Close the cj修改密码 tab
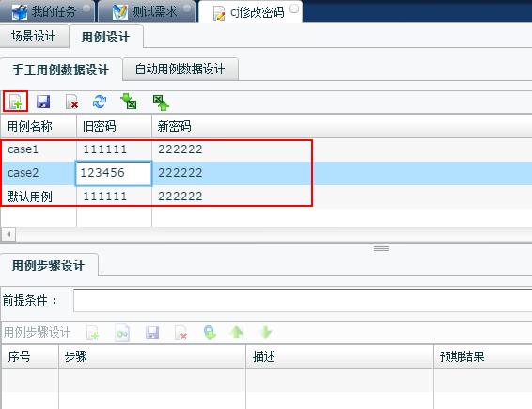The width and height of the screenshot is (532, 409). pyautogui.click(x=294, y=8)
